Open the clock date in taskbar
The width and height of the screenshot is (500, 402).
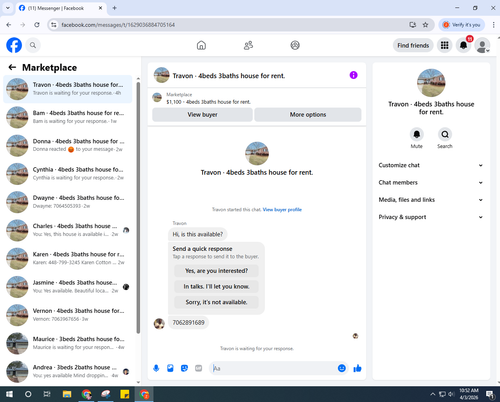point(469,394)
